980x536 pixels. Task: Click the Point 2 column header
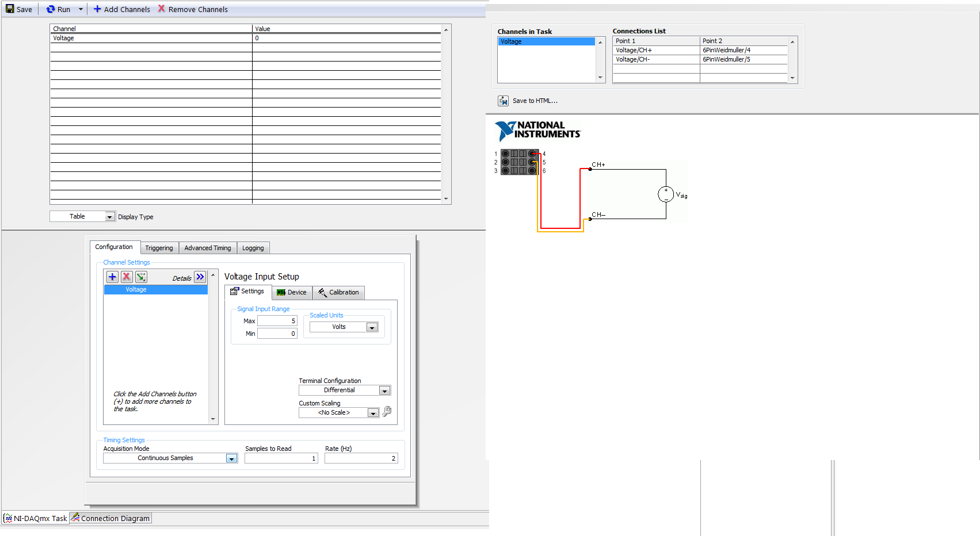tap(743, 41)
